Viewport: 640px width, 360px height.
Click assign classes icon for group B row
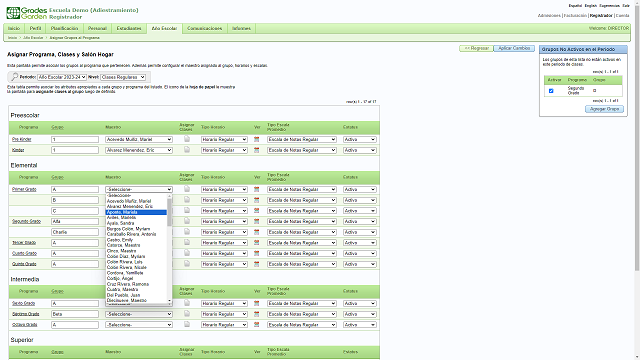coord(187,199)
